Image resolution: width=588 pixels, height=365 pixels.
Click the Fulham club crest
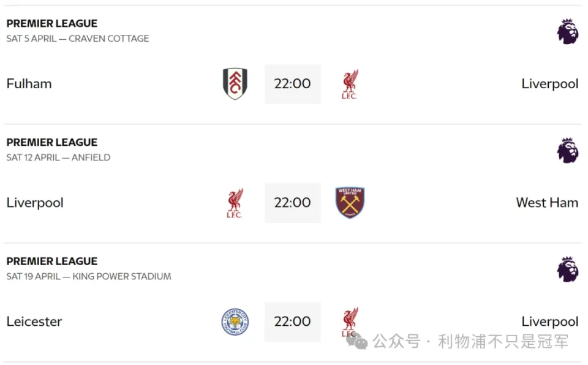(x=235, y=83)
